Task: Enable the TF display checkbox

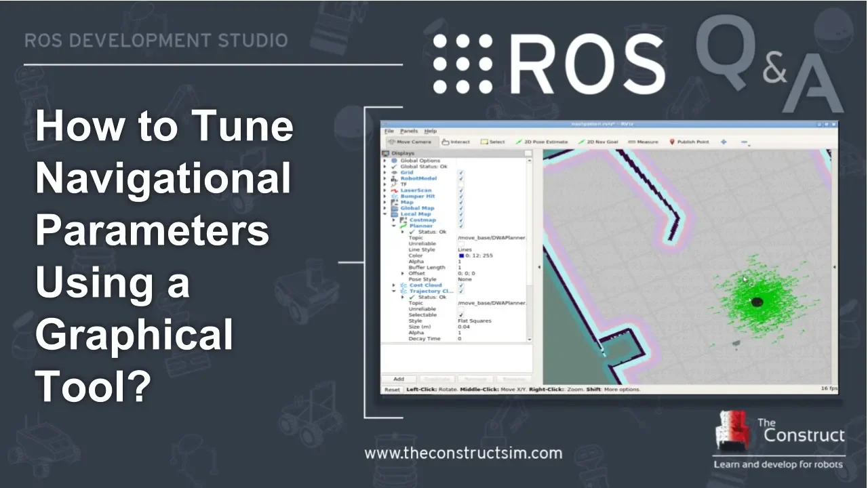Action: pos(461,184)
